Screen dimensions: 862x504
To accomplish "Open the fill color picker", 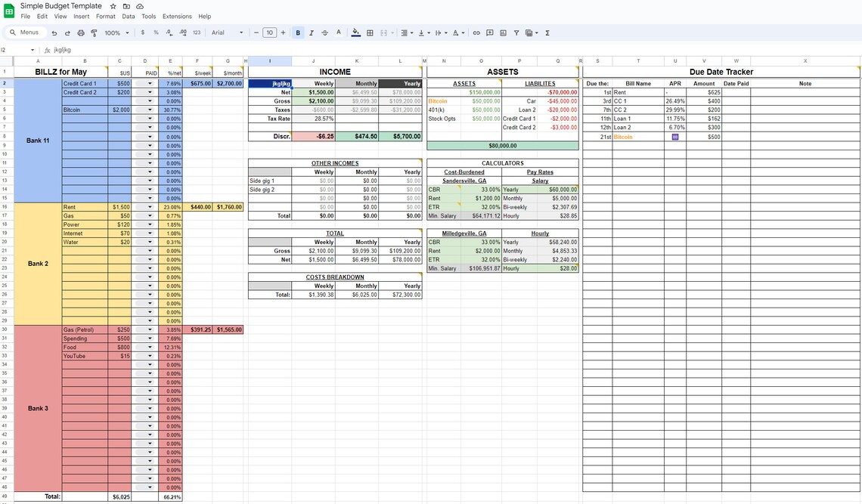I will coord(355,32).
